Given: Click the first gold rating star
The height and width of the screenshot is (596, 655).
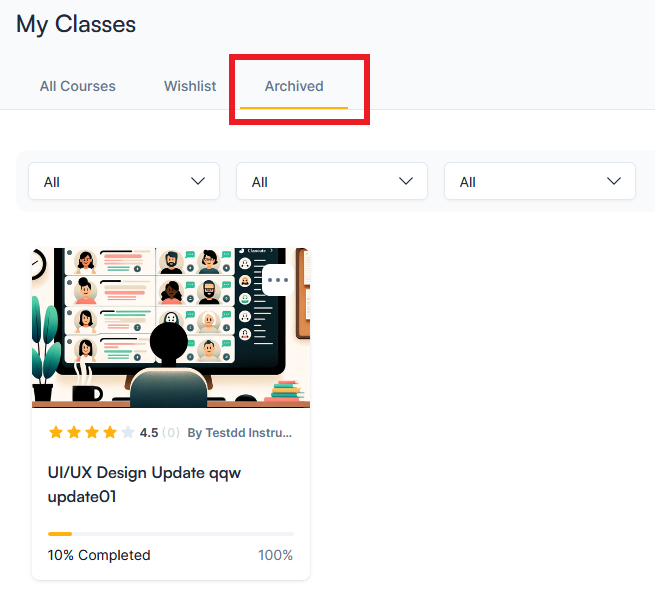Looking at the screenshot, I should (56, 432).
